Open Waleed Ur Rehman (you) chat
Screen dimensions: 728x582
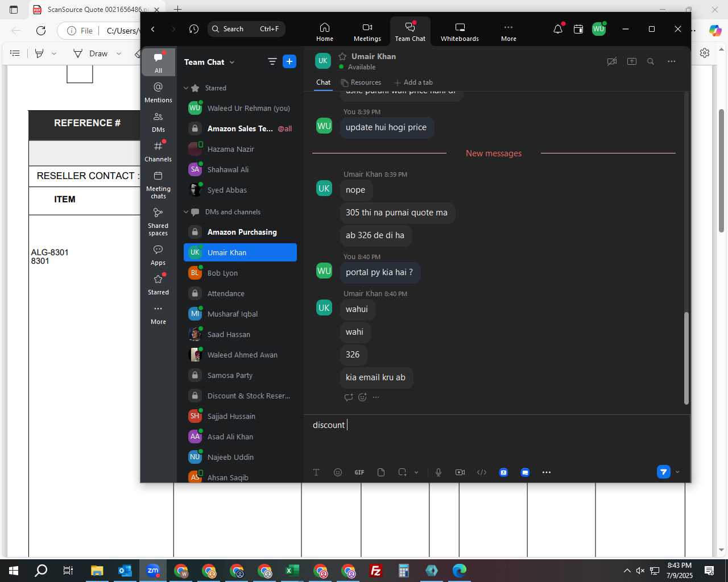[x=240, y=108]
